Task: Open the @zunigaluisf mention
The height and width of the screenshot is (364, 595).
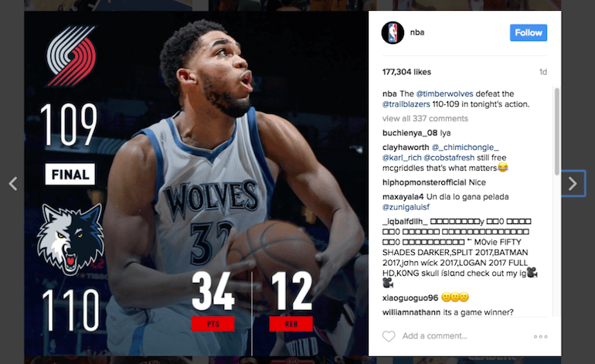Action: tap(406, 207)
